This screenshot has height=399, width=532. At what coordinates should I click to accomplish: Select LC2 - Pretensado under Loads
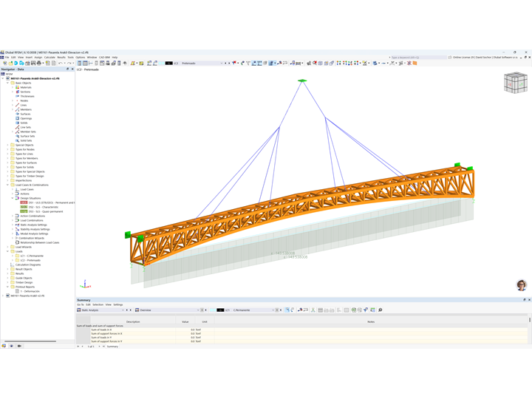(30, 260)
